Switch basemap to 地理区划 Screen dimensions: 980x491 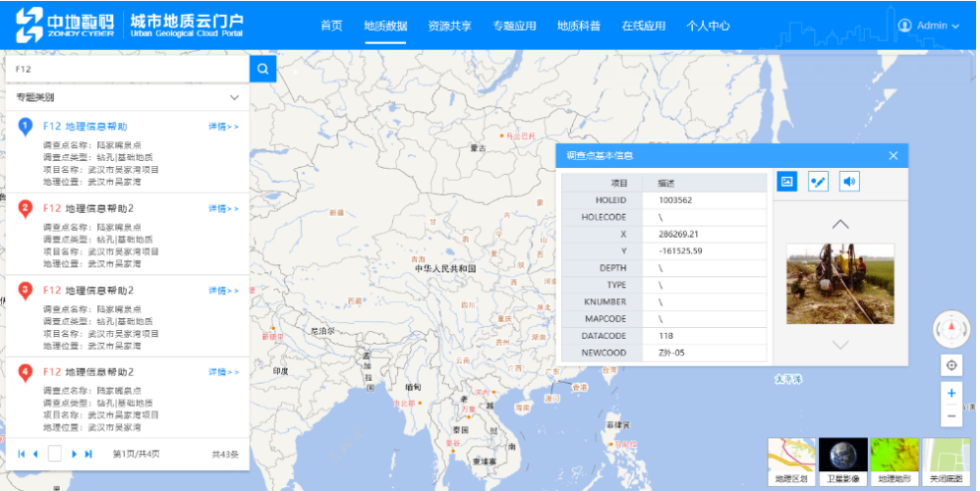pyautogui.click(x=791, y=462)
